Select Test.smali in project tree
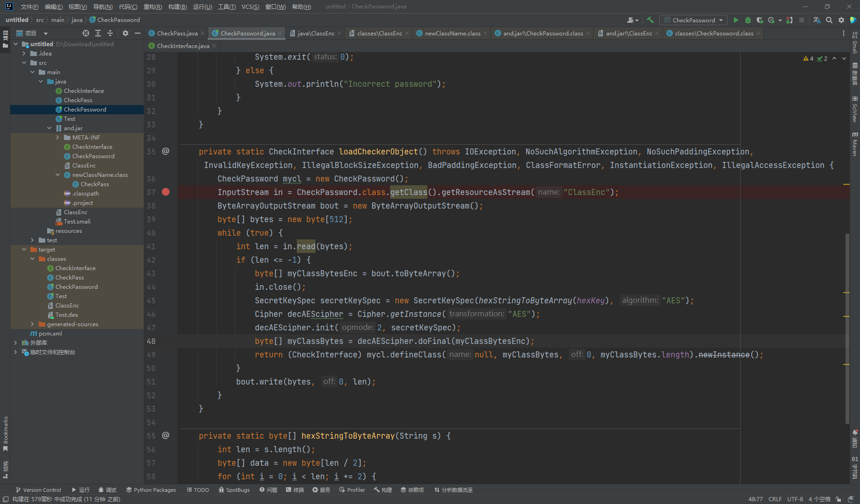Viewport: 860px width, 504px height. coord(77,222)
